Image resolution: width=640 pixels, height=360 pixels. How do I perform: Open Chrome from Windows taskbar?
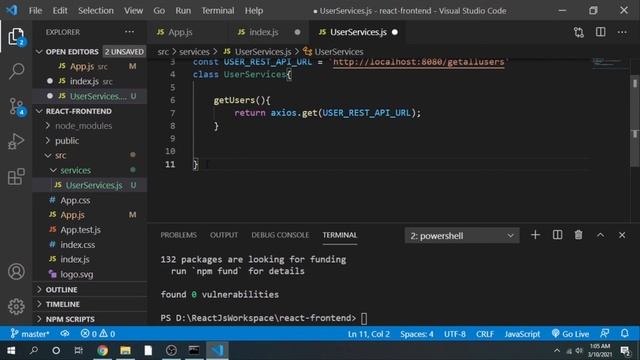(102, 350)
